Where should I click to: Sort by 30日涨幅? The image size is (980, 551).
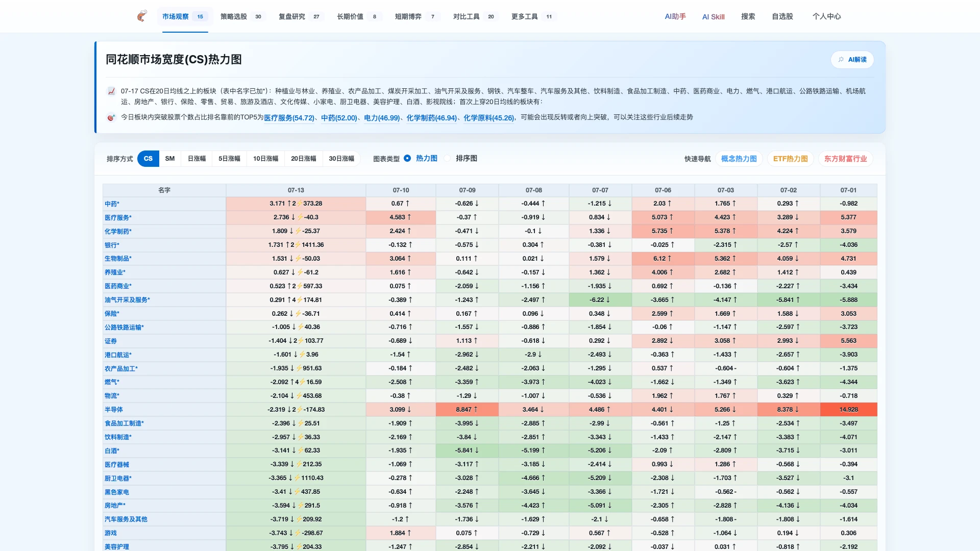341,159
